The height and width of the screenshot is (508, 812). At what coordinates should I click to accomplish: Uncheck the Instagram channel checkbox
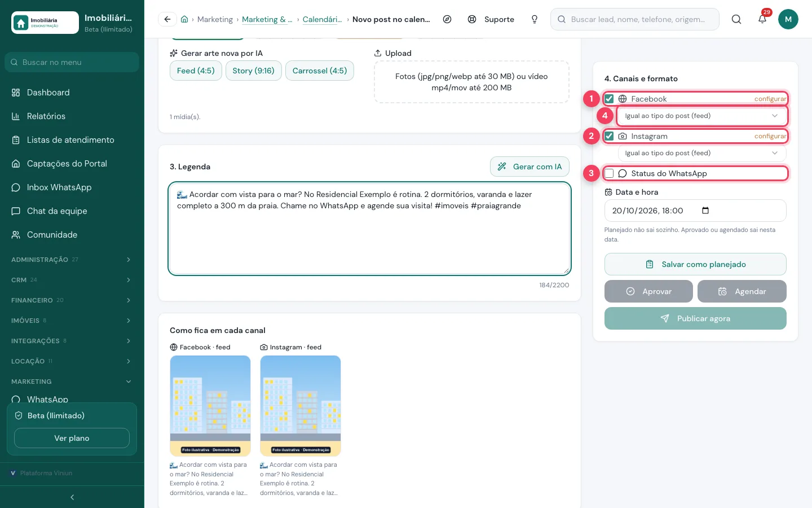coord(609,136)
